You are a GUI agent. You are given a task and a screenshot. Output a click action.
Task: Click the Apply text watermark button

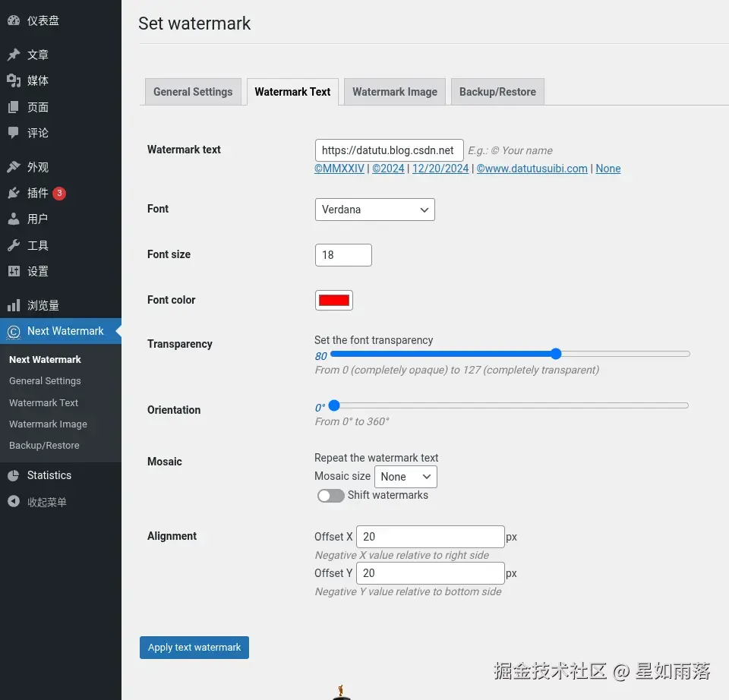[x=194, y=648]
